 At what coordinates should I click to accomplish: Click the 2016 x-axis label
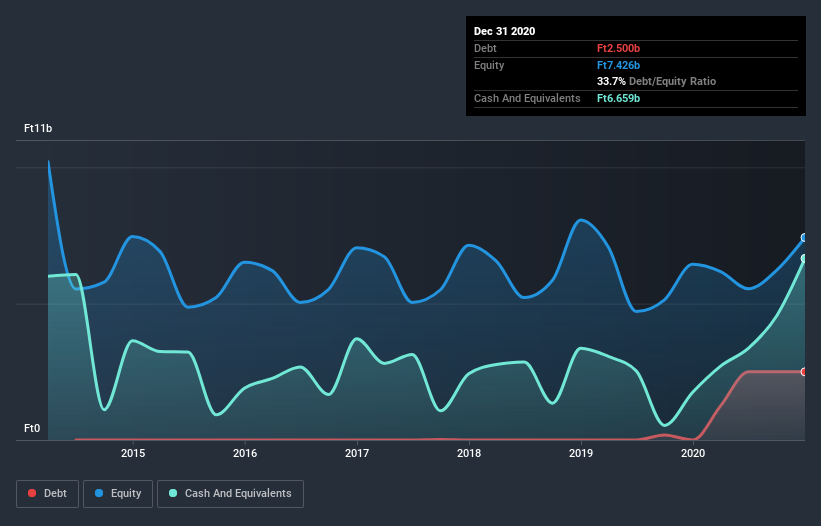tap(245, 453)
